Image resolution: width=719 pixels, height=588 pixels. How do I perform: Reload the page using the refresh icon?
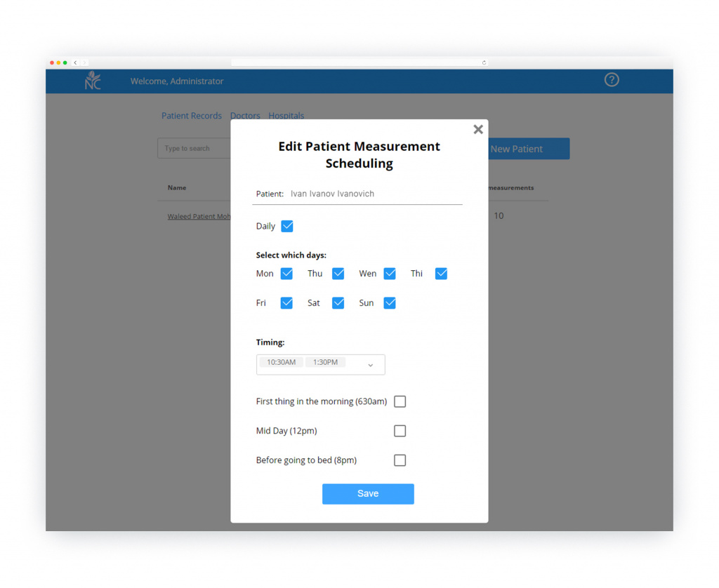[x=484, y=62]
